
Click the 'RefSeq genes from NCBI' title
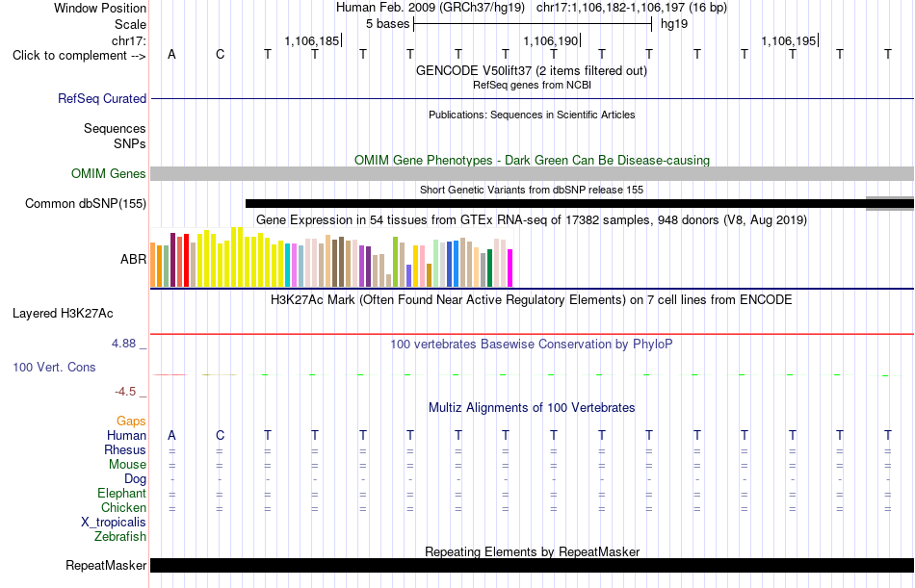532,85
